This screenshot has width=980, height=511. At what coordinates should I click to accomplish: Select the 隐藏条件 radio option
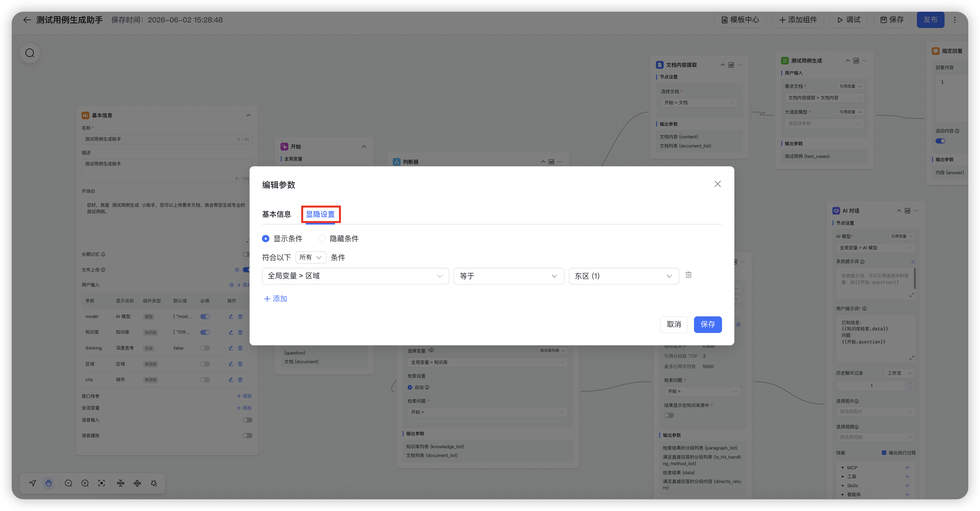(x=322, y=239)
